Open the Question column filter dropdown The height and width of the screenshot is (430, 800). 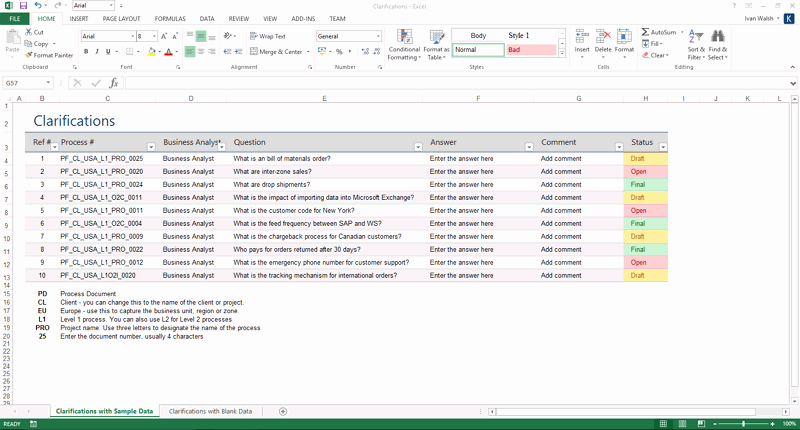pos(418,147)
